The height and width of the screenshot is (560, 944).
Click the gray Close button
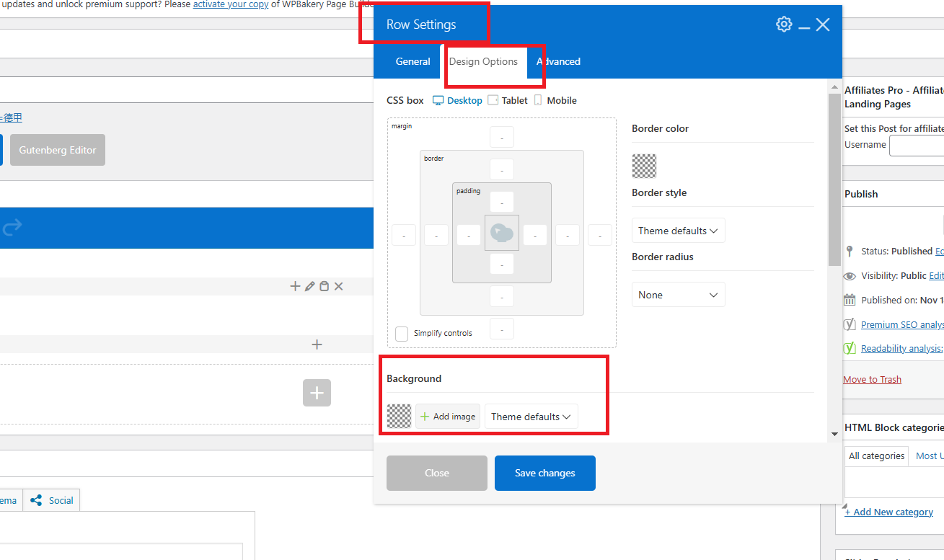coord(437,473)
